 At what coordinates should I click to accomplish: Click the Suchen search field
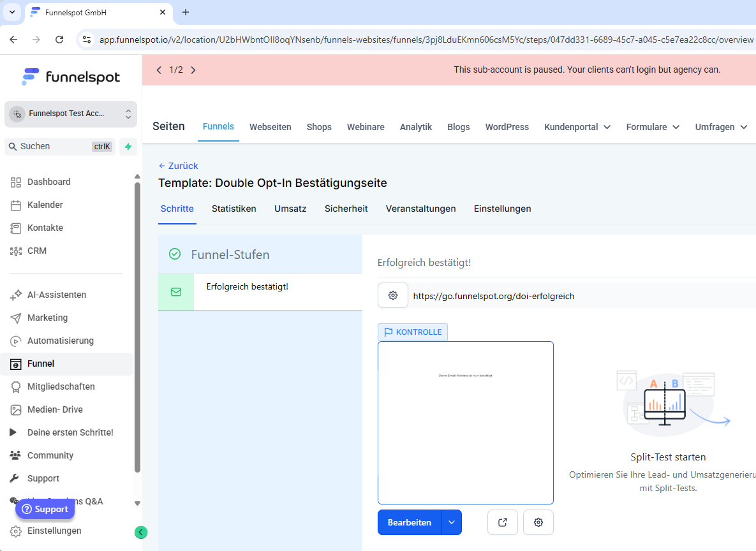(x=60, y=147)
